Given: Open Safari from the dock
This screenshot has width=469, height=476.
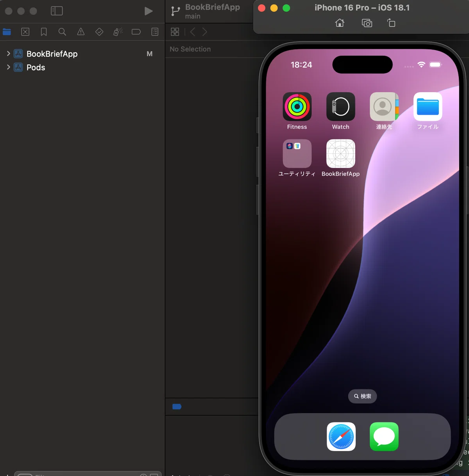Looking at the screenshot, I should tap(341, 437).
